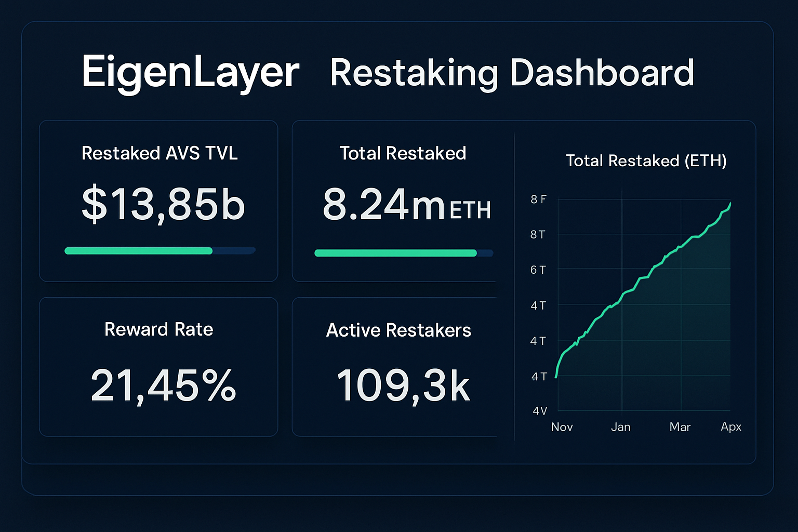
Task: Select the 21,45% reward rate value
Action: tap(163, 385)
